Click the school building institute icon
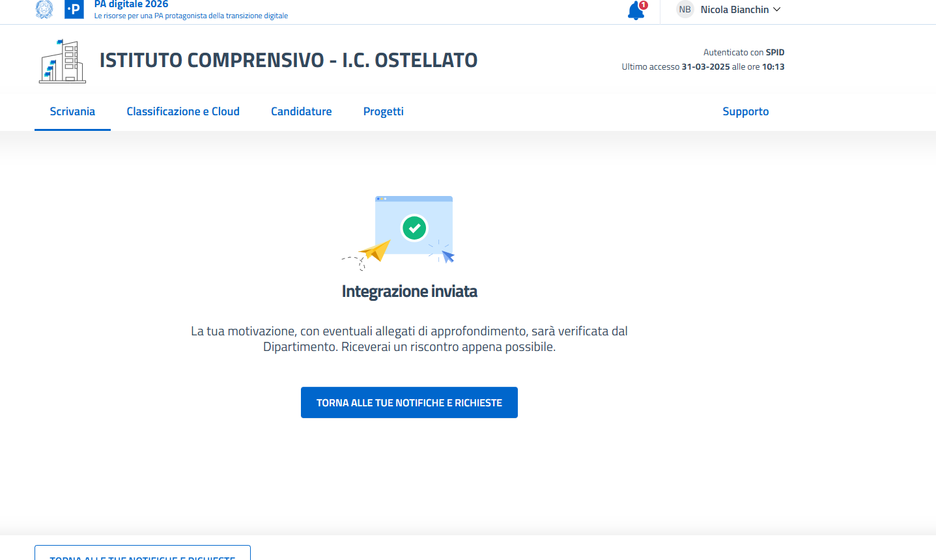 63,61
